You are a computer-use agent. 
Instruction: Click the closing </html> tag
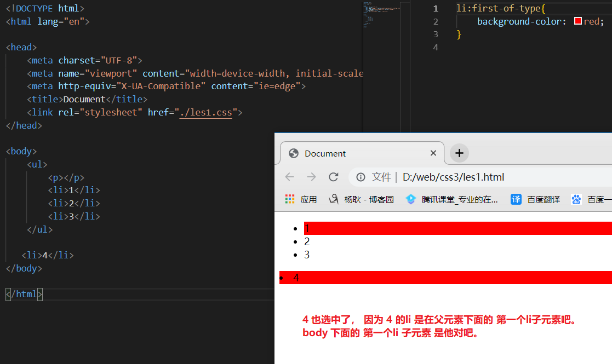[x=24, y=294]
